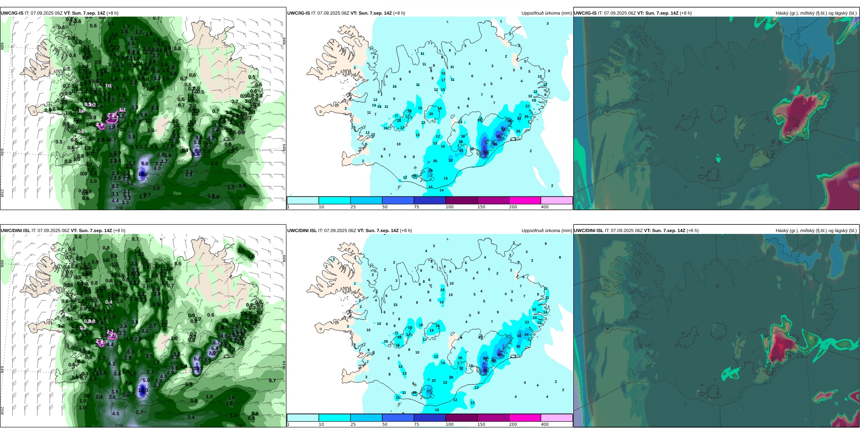Image resolution: width=868 pixels, height=434 pixels.
Task: Click 'Uppsöfnuð úrkoma (mm)' label on the UWC/IG-IS map
Action: [547, 13]
